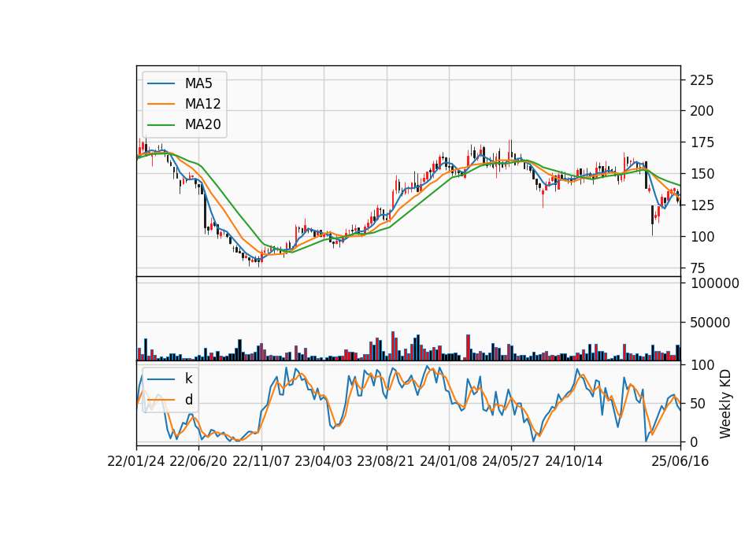Click the KD axis 50 label
The width and height of the screenshot is (756, 543).
pyautogui.click(x=698, y=404)
